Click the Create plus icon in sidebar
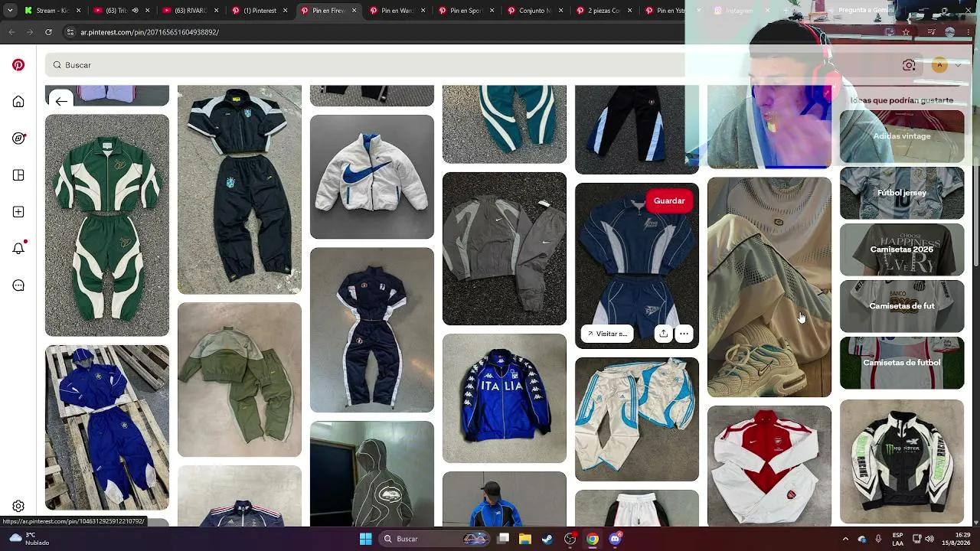 pyautogui.click(x=18, y=212)
